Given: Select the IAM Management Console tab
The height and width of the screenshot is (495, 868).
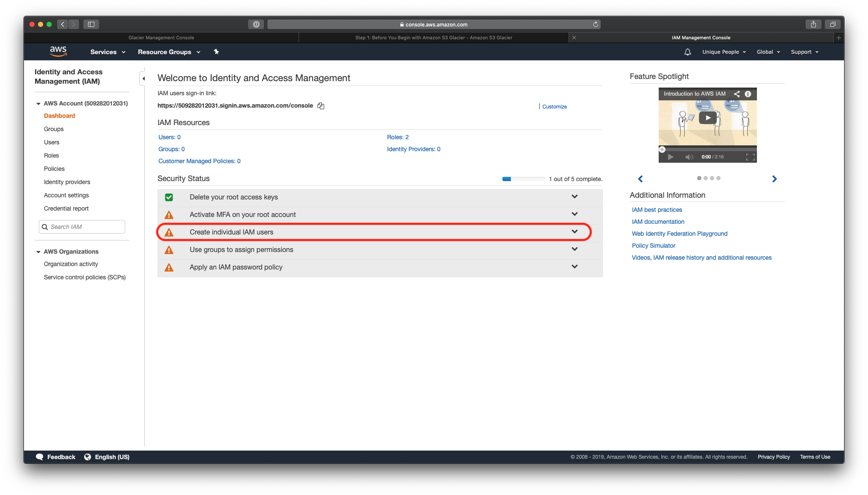Looking at the screenshot, I should 701,38.
